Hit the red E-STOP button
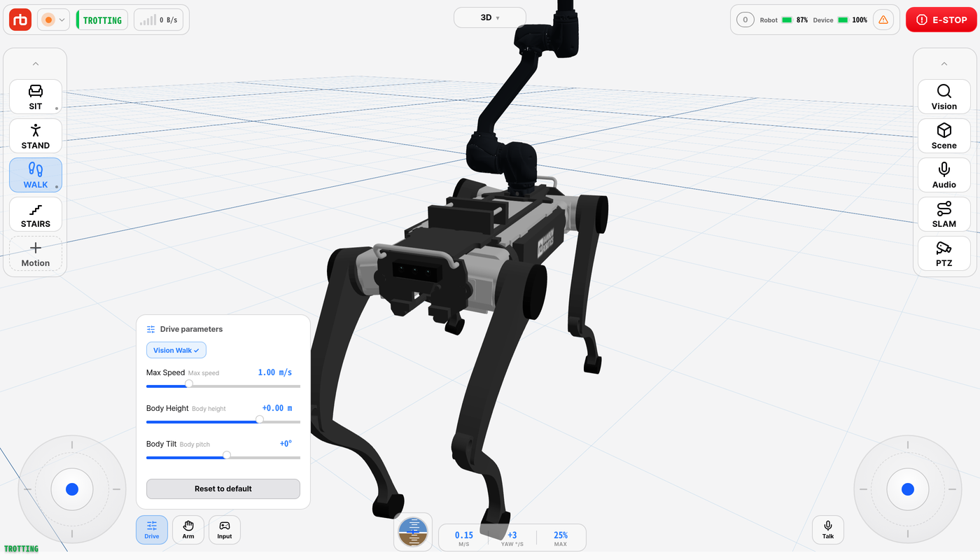980x560 pixels. click(941, 20)
